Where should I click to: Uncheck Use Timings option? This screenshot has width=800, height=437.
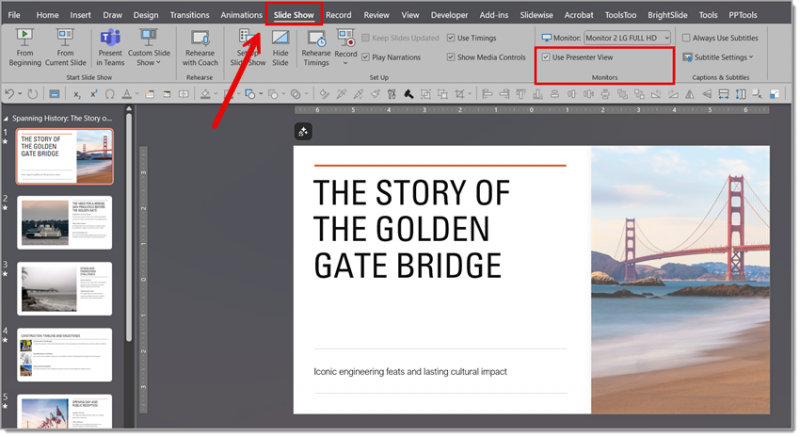451,38
